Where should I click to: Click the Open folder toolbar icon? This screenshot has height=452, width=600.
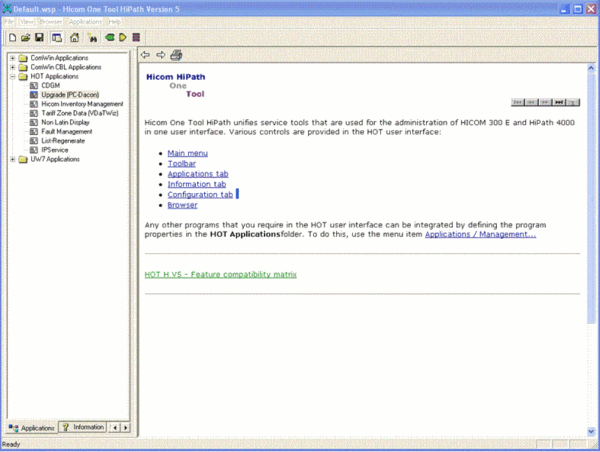pos(25,38)
